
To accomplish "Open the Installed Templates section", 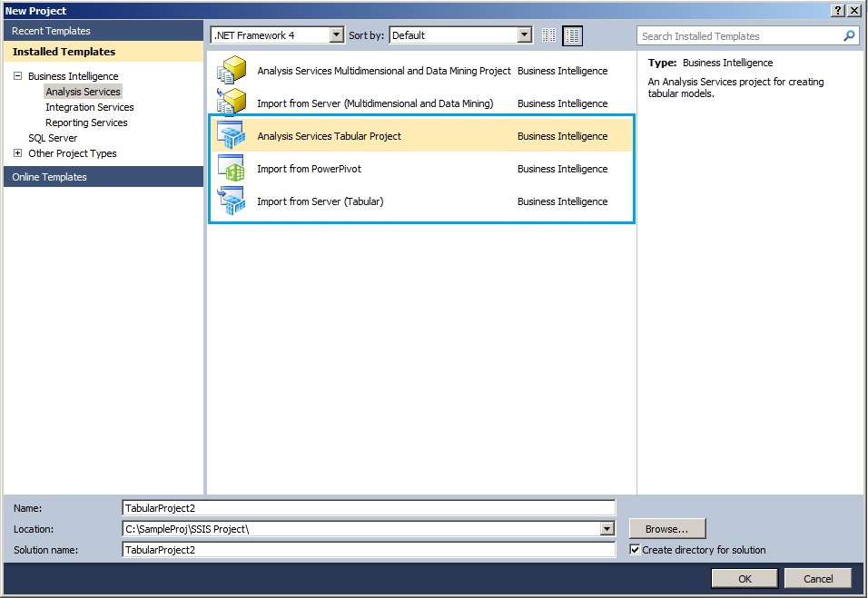I will point(104,52).
